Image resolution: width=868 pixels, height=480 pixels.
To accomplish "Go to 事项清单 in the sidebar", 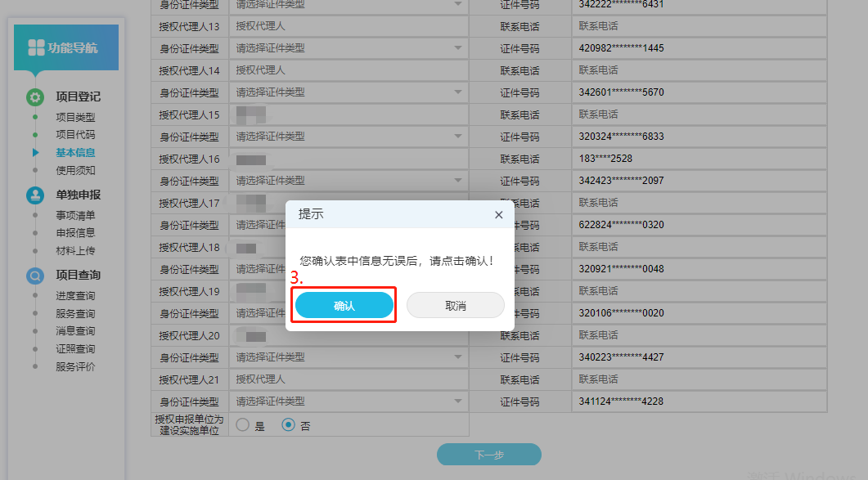I will pos(75,215).
